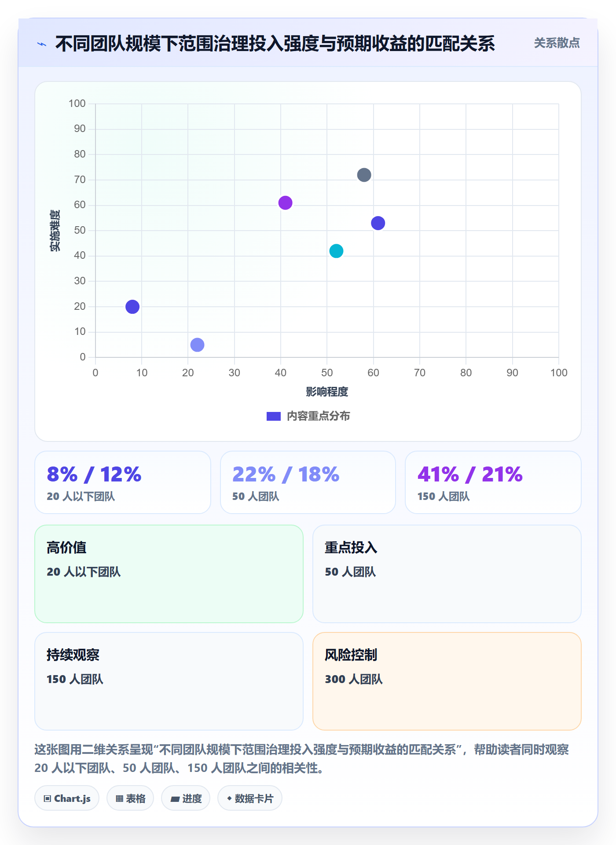Click 50 人团队 label under 22% / 18%
This screenshot has height=845, width=616.
(x=256, y=496)
